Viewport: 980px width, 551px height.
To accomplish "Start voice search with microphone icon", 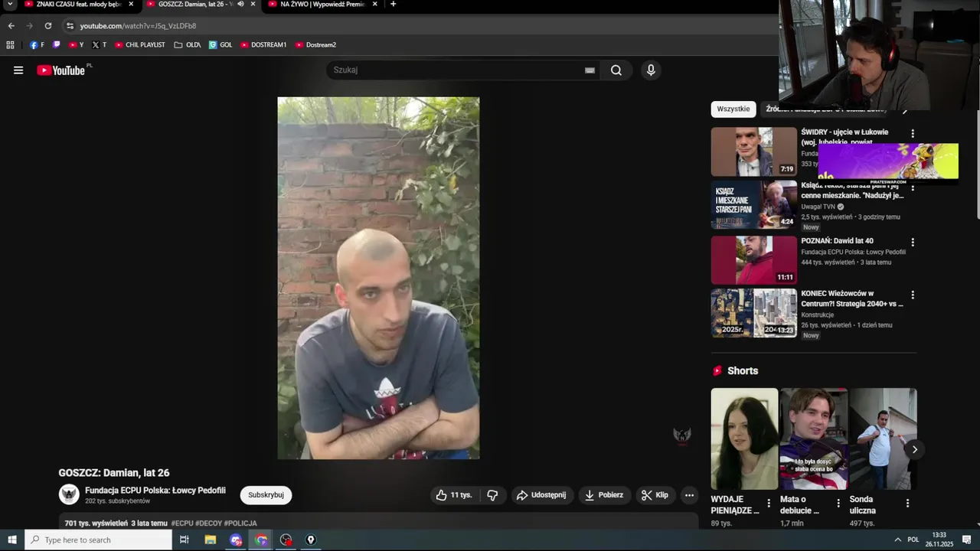I will coord(651,70).
